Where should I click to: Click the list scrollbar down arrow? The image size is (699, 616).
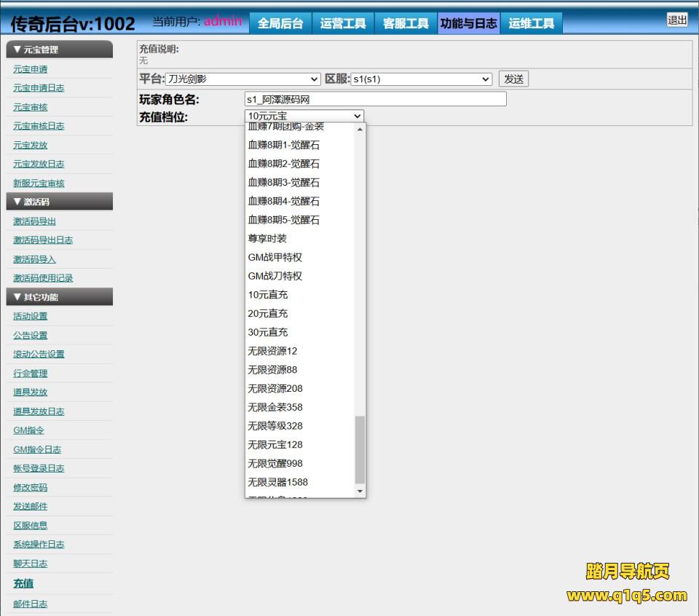click(360, 492)
